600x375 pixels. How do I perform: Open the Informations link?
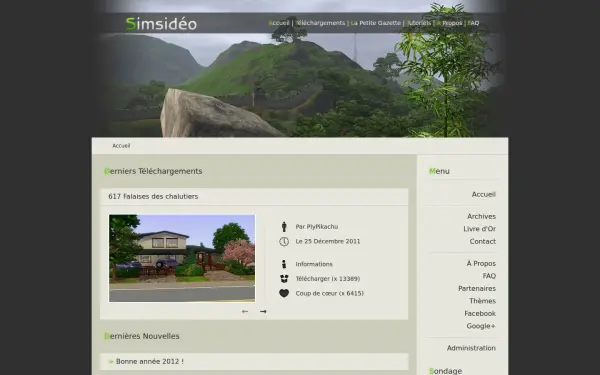point(314,264)
